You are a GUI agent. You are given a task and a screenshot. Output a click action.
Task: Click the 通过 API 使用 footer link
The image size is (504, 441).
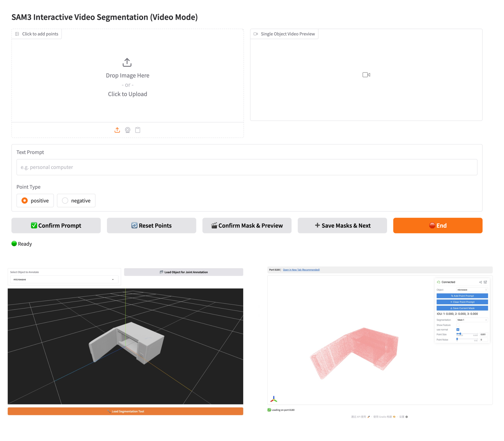point(358,417)
